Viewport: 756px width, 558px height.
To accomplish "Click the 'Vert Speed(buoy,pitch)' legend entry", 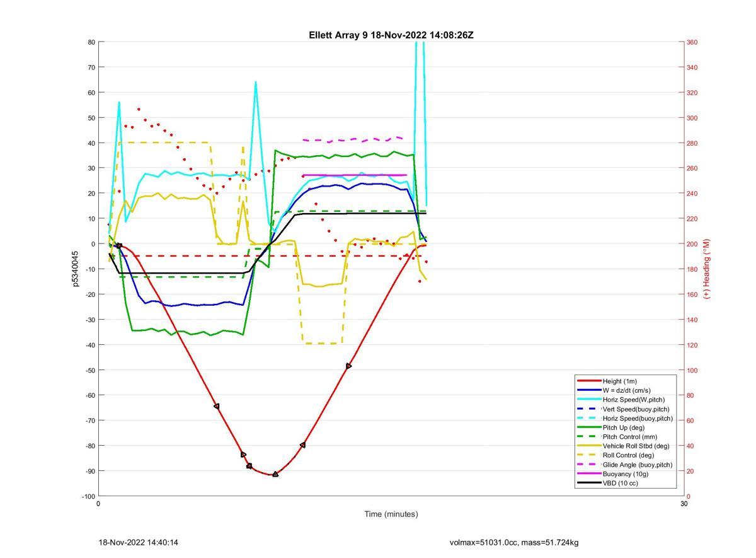I will click(x=636, y=409).
